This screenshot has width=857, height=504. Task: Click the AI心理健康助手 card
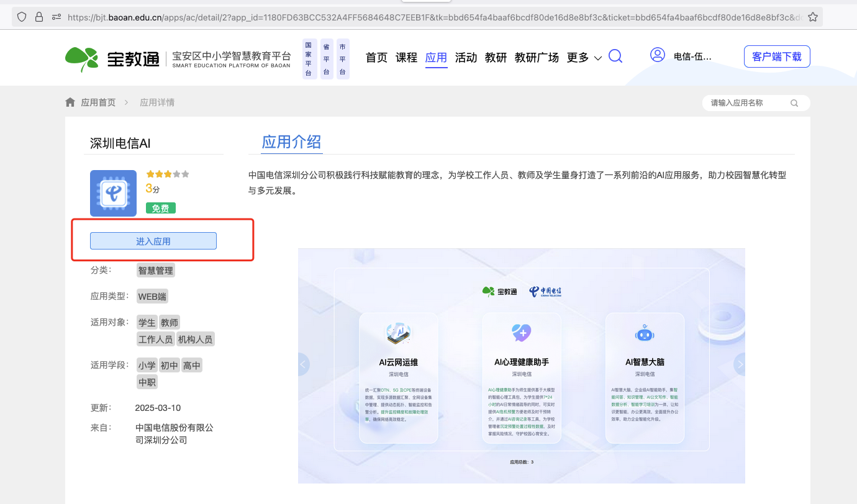tap(521, 378)
